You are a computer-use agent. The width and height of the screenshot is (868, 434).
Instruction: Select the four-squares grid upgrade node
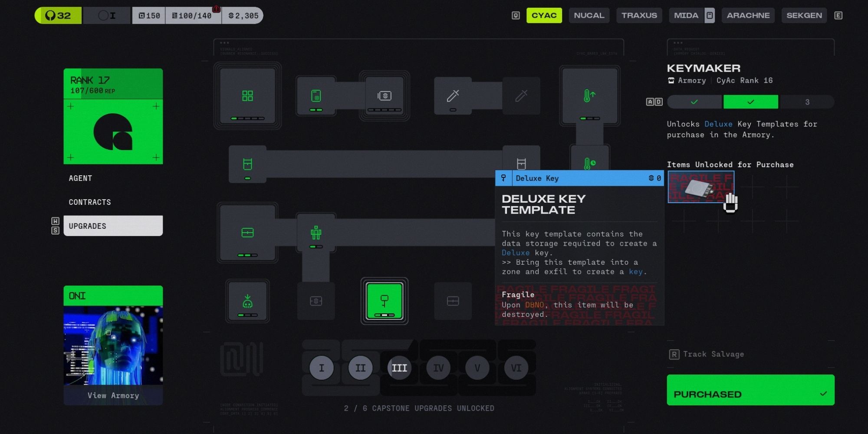pyautogui.click(x=247, y=96)
